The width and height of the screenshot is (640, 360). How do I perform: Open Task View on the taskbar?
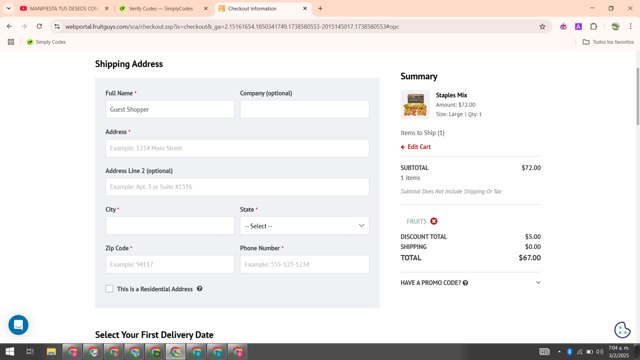[30, 352]
